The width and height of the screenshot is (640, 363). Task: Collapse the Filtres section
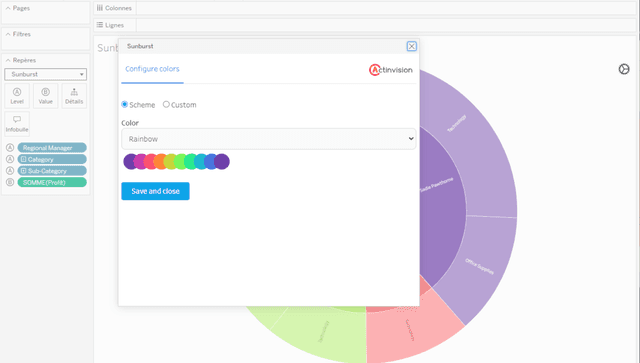tap(8, 34)
